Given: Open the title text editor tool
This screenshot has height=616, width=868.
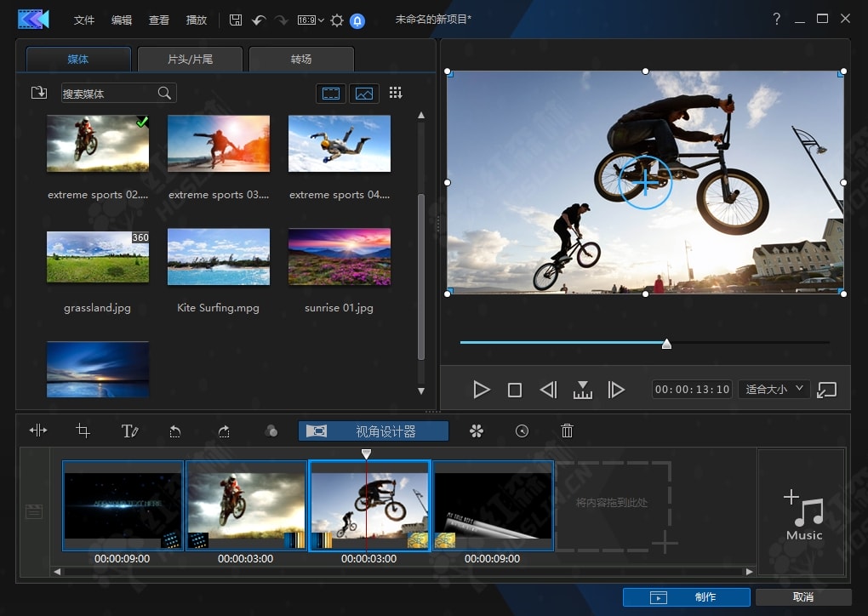Looking at the screenshot, I should pyautogui.click(x=129, y=431).
